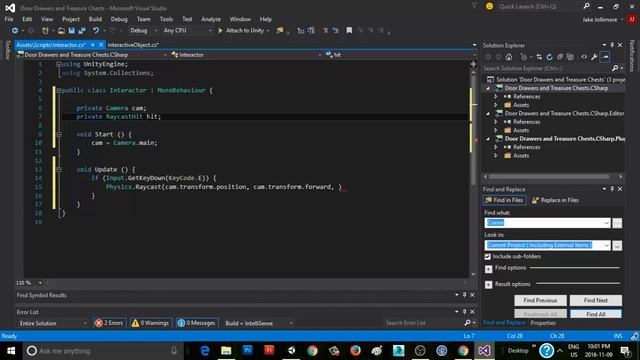Toggle the 0 Messages filter

(x=197, y=323)
